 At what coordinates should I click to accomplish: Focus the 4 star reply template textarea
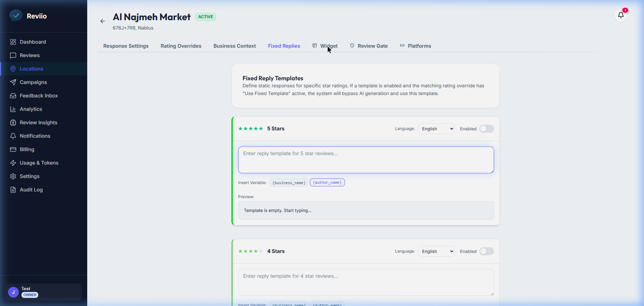(x=366, y=282)
